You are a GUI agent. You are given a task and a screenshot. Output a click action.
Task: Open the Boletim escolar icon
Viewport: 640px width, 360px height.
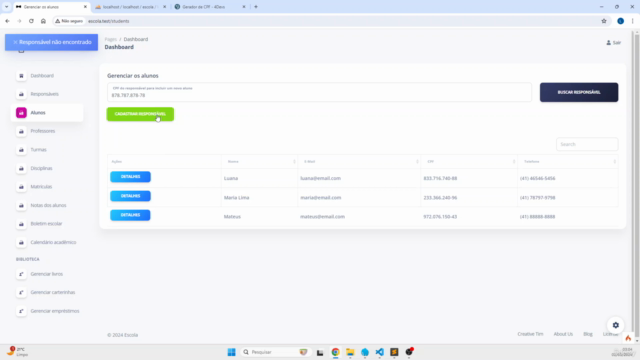[21, 224]
